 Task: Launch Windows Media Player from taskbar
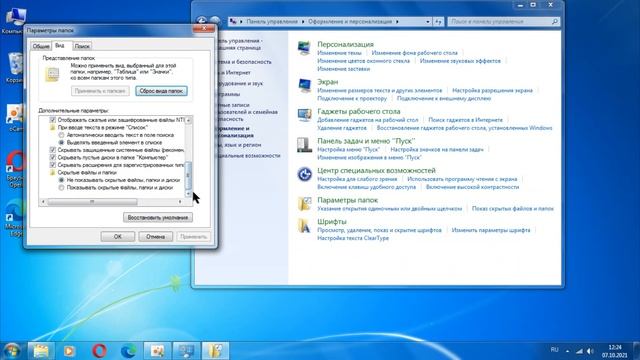[x=69, y=351]
